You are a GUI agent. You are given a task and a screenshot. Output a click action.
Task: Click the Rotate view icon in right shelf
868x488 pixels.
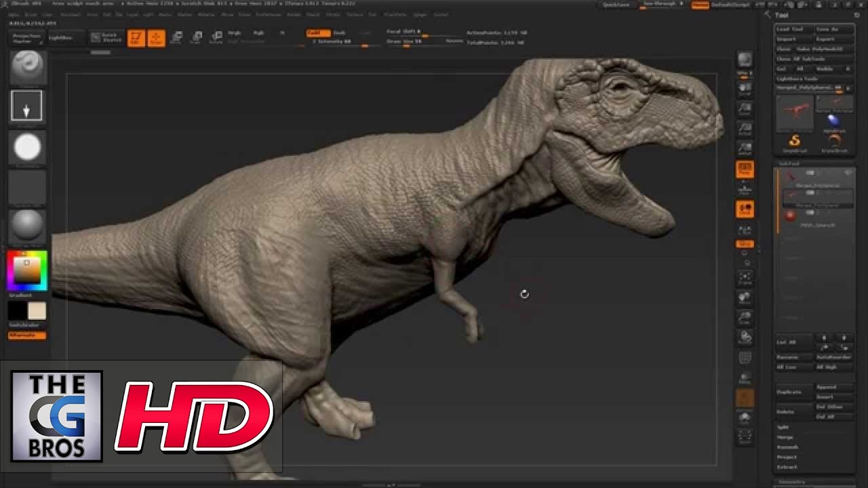point(745,337)
